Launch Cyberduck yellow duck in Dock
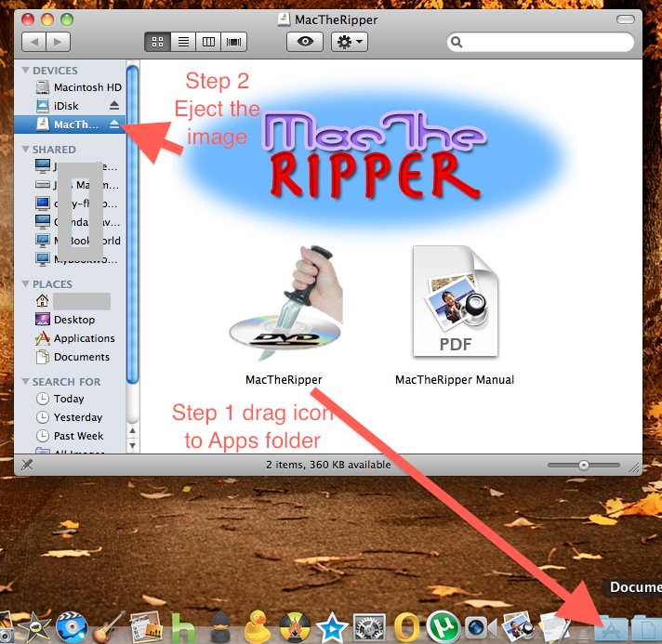 (258, 627)
